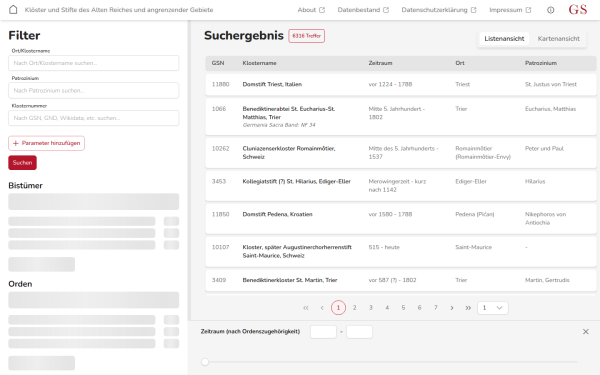Screen dimensions: 600x375
Task: Open the About link
Action: tap(311, 10)
